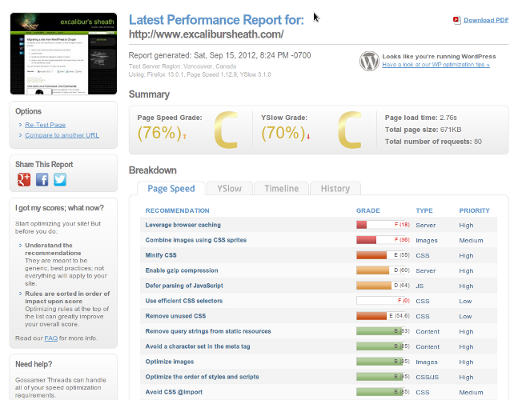Open the Download PDF link
518x400 pixels.
[x=486, y=20]
